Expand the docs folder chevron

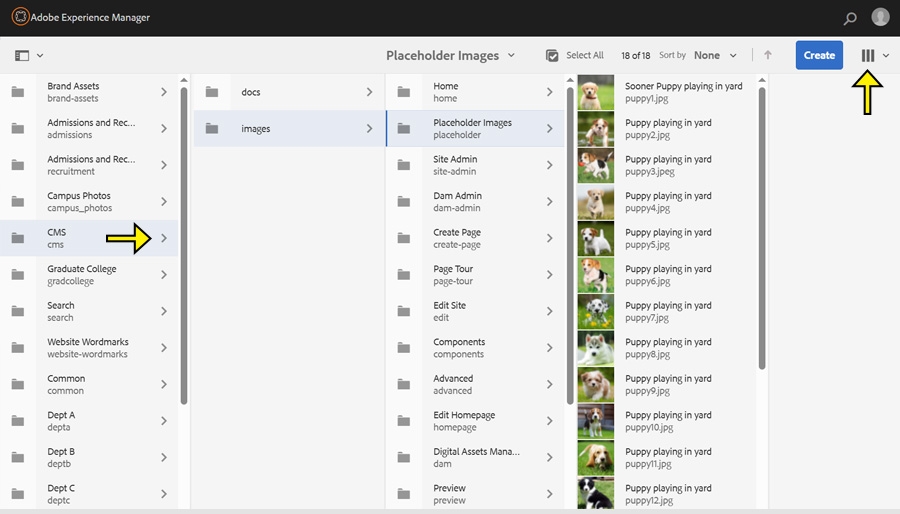[369, 92]
